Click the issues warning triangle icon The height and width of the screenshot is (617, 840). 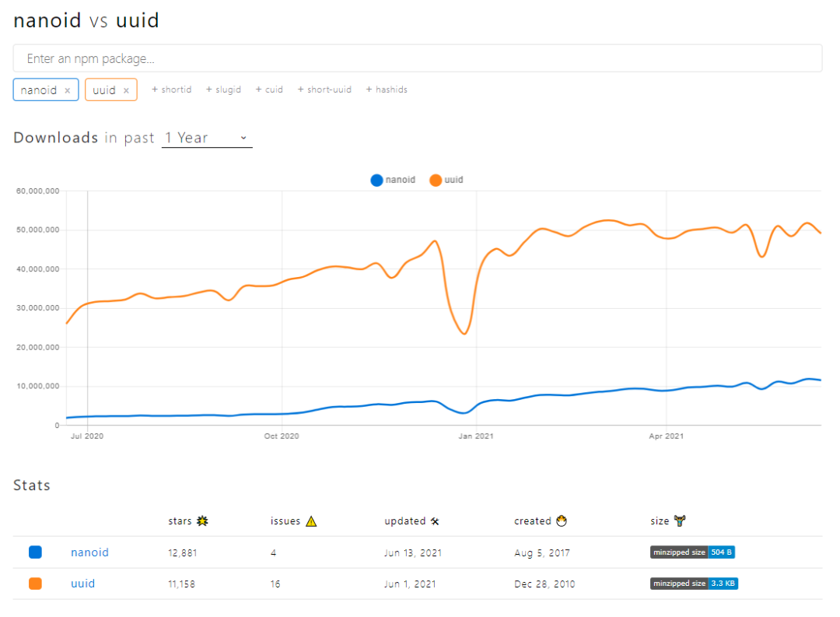coord(310,521)
